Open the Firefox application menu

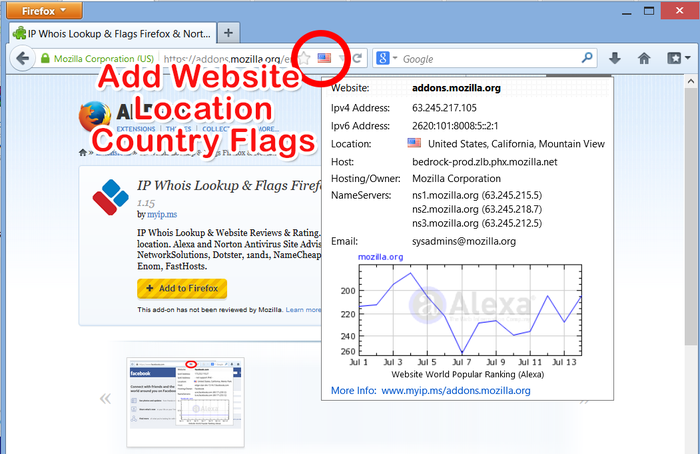[x=44, y=11]
